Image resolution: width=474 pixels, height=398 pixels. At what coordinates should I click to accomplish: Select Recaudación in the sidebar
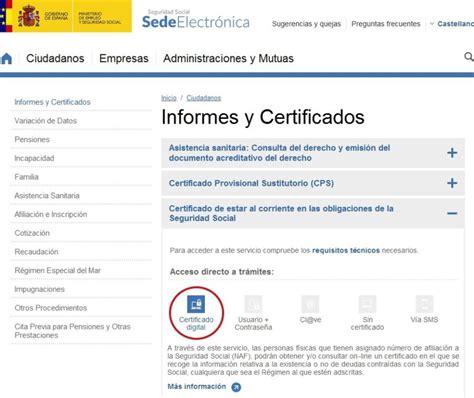36,251
